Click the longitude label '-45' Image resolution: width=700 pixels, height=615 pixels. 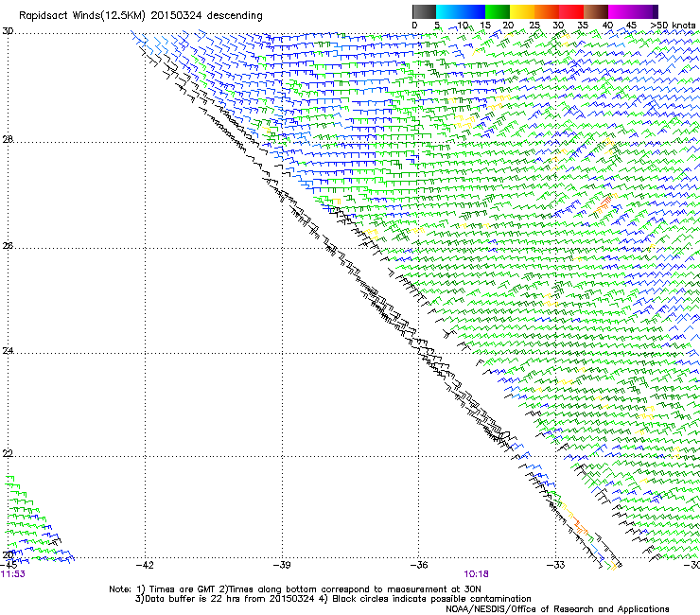click(x=9, y=566)
